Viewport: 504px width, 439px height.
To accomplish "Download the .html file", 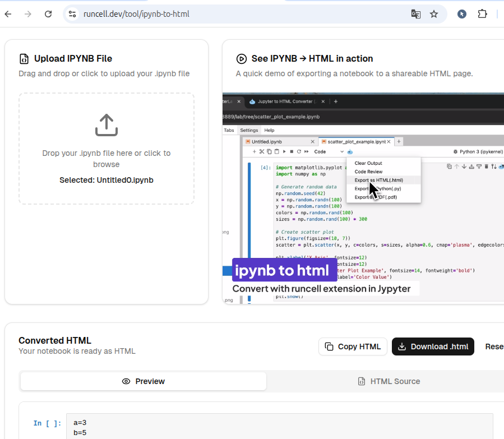I will coord(433,346).
